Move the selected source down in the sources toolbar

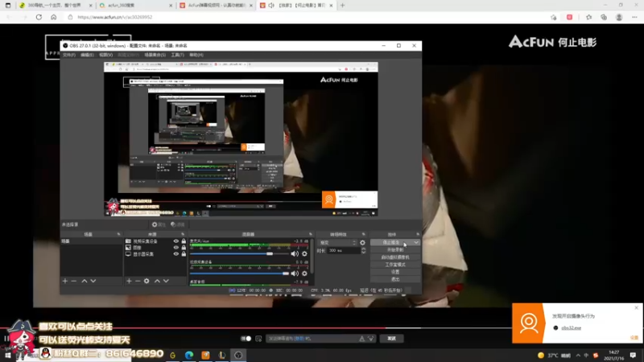coord(166,281)
